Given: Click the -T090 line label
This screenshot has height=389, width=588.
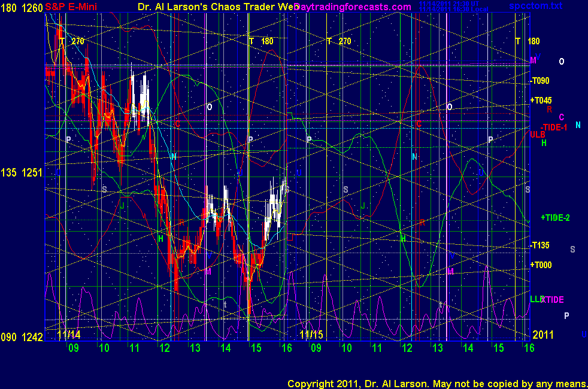Looking at the screenshot, I should click(x=539, y=81).
